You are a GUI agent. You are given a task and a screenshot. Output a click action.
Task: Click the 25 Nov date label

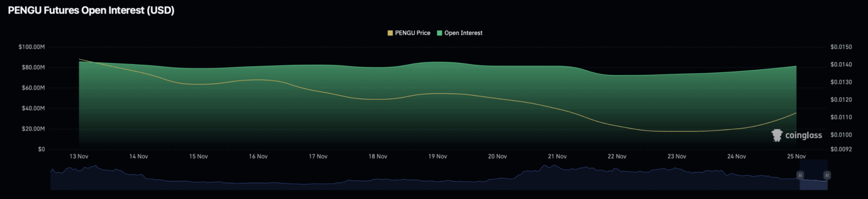[796, 157]
